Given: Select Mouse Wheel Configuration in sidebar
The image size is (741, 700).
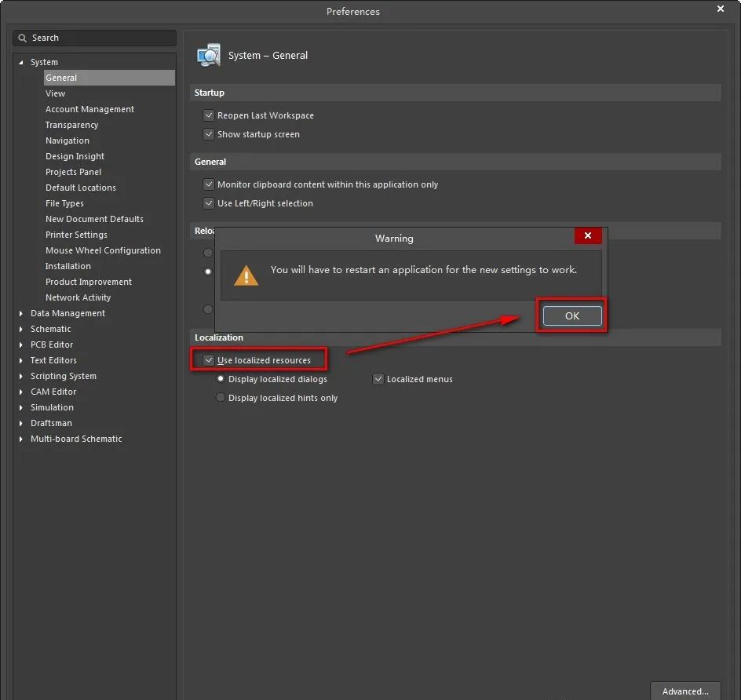Looking at the screenshot, I should click(x=103, y=250).
